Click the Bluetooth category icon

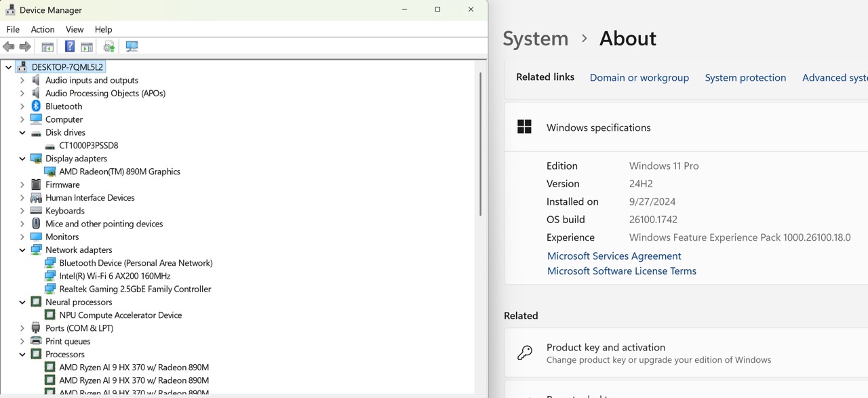coord(36,106)
